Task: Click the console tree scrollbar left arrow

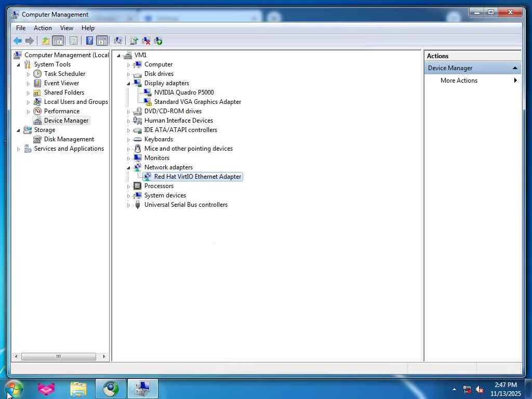Action: coord(16,356)
